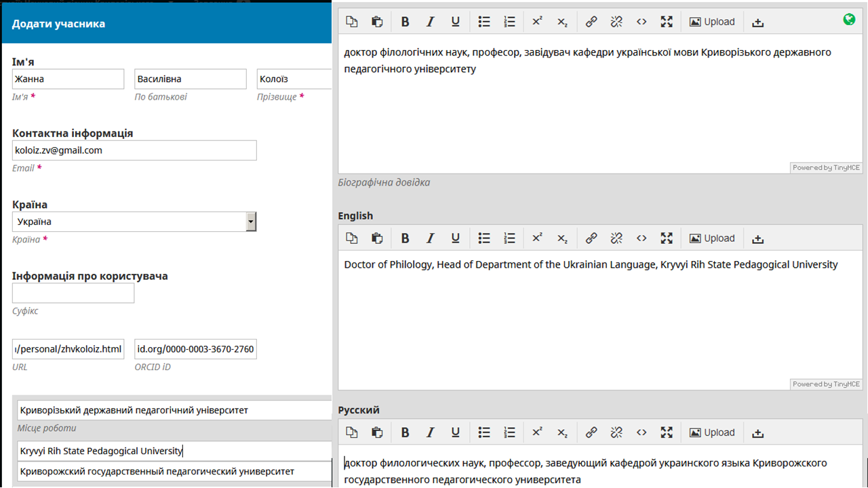
Task: Click paste icon in top biography editor
Action: tap(377, 22)
